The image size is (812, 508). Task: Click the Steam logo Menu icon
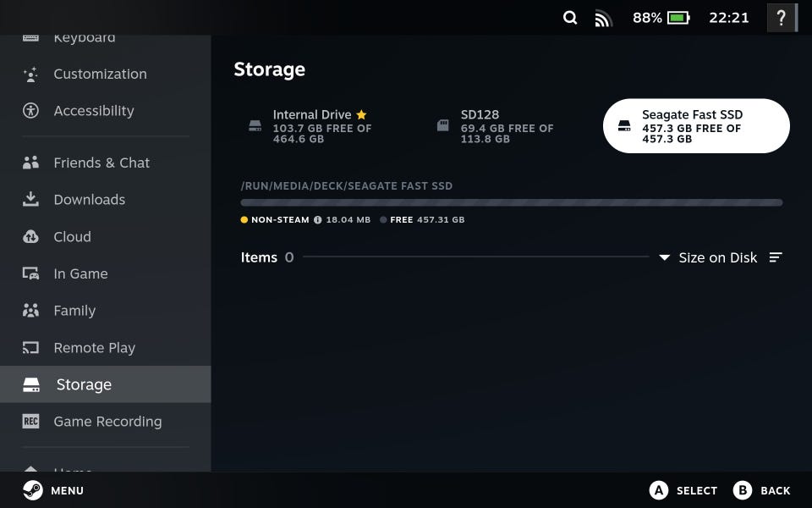coord(33,490)
